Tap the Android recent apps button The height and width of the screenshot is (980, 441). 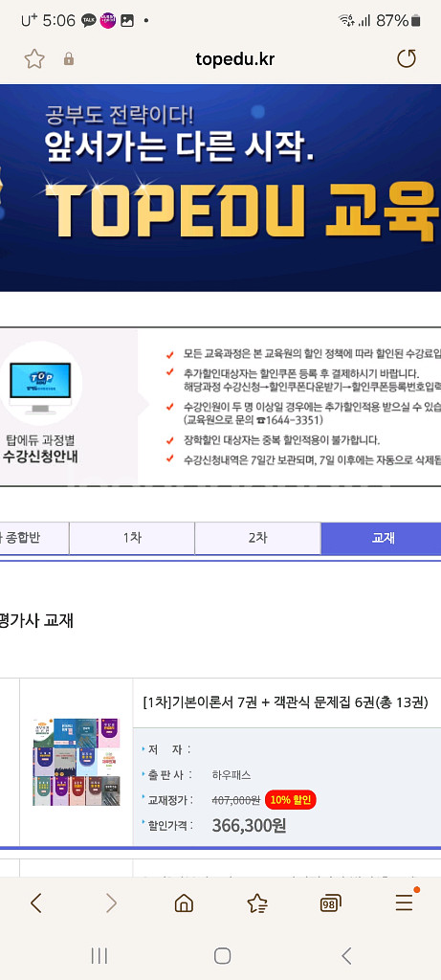coord(99,956)
